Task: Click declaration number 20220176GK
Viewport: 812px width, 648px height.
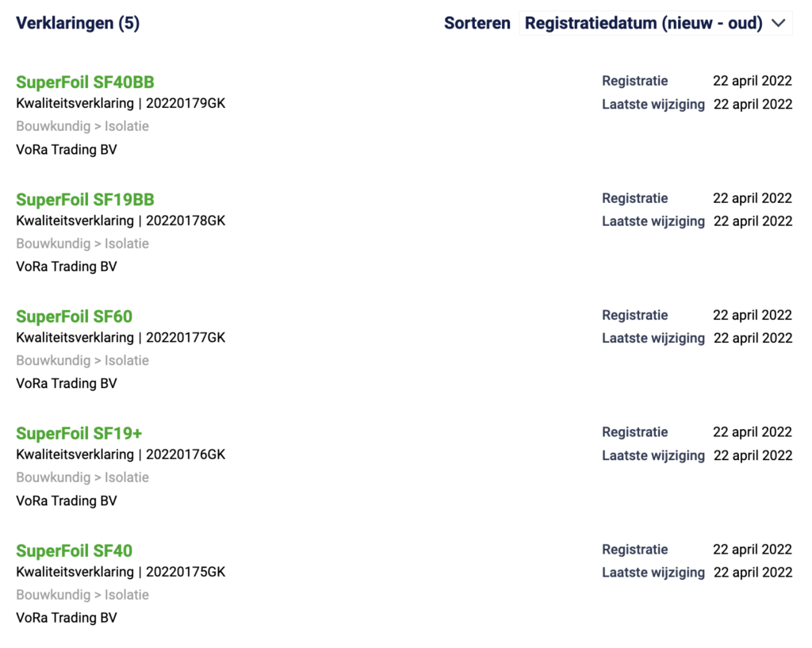Action: pos(186,454)
